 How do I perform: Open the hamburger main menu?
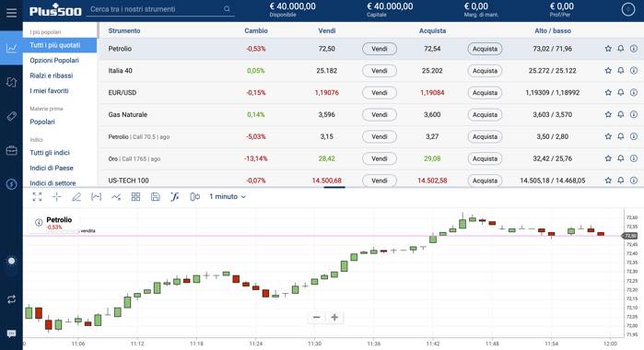click(x=11, y=13)
